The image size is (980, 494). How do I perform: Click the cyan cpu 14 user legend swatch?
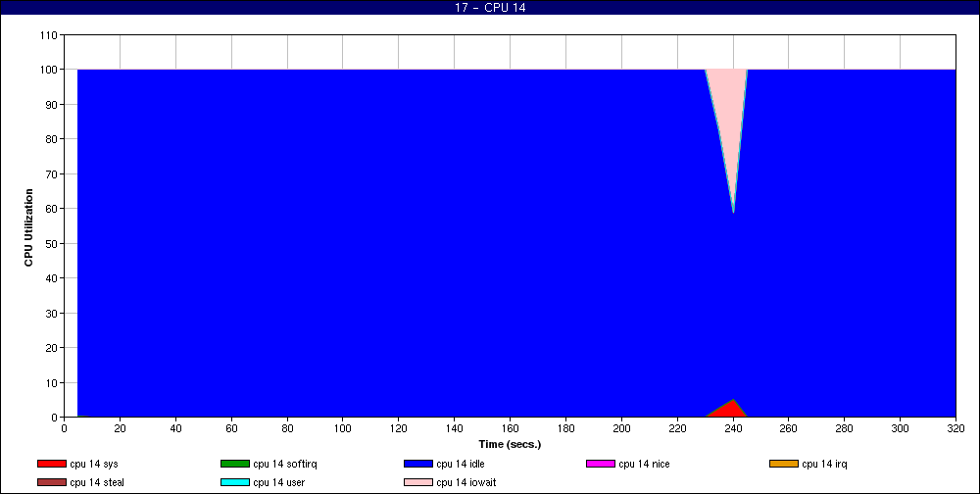(235, 482)
